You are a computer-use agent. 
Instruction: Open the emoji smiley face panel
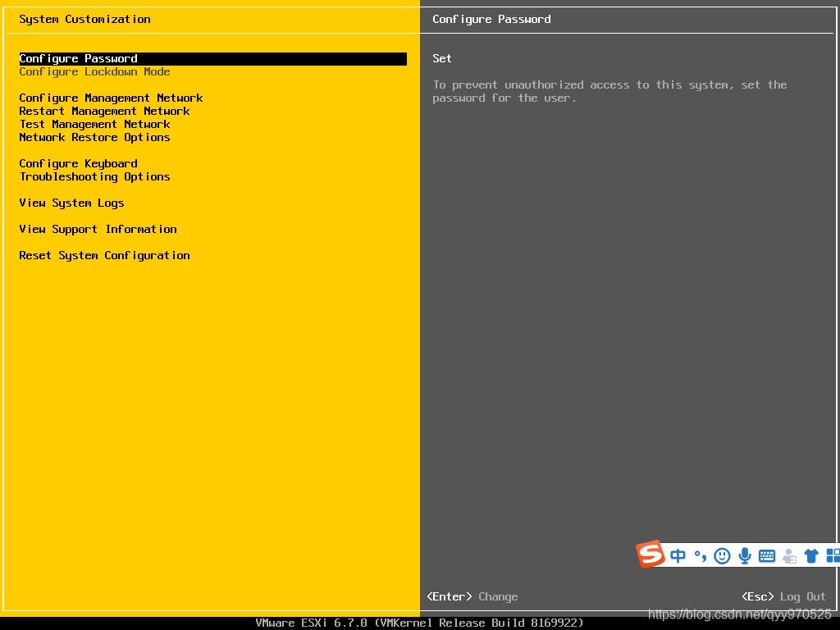722,556
